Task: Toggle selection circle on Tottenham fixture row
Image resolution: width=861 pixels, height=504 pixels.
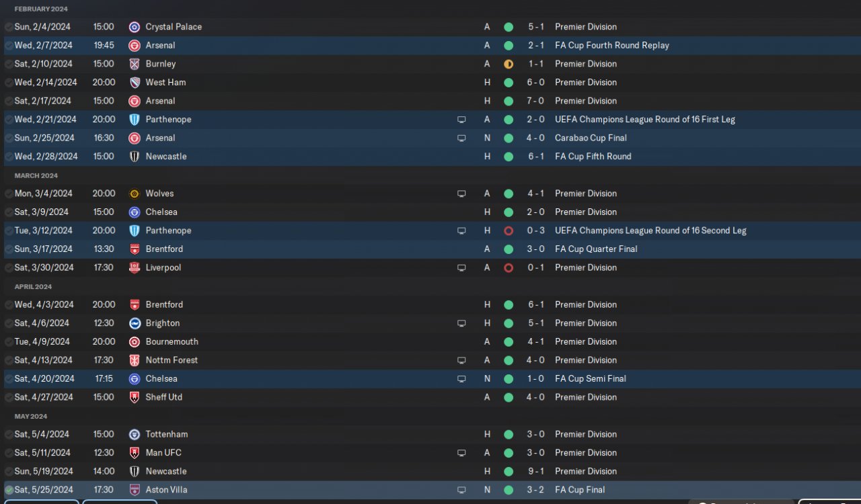Action: pyautogui.click(x=9, y=434)
